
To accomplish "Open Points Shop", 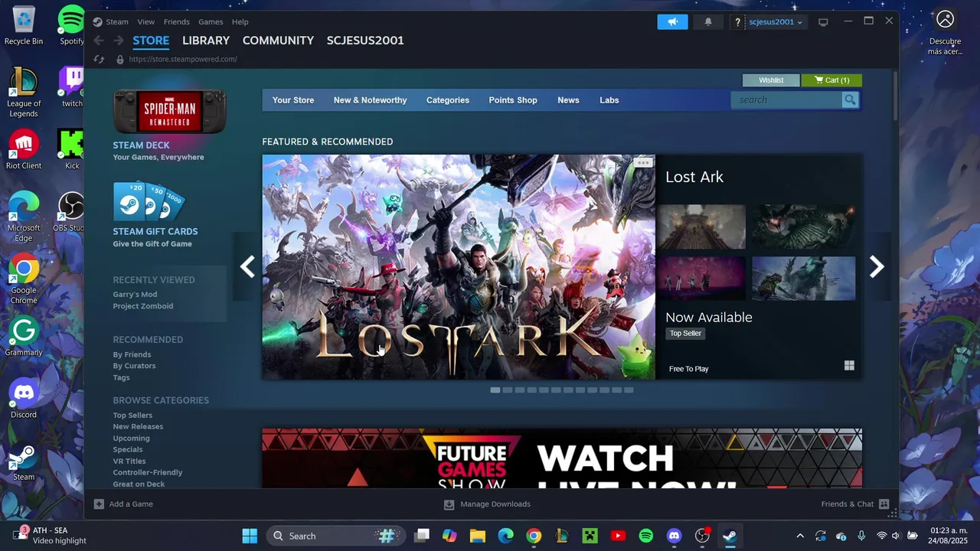I will (x=513, y=100).
